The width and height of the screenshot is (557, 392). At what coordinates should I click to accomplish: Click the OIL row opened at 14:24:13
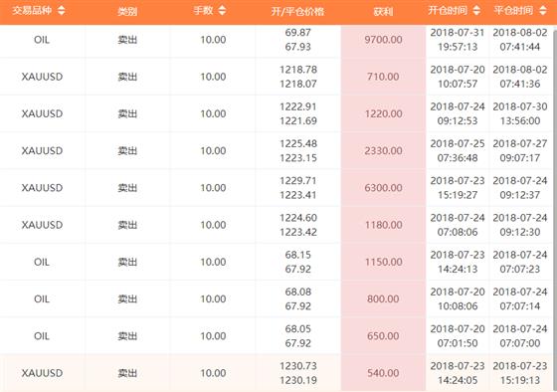coord(278,262)
